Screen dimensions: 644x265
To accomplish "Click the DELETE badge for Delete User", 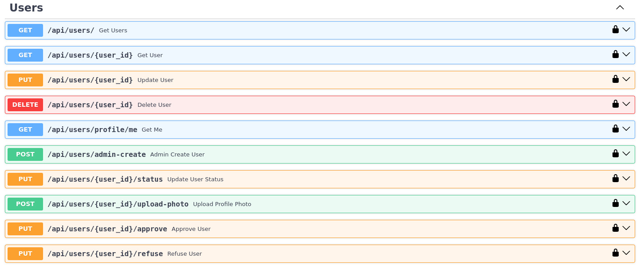I will (25, 105).
